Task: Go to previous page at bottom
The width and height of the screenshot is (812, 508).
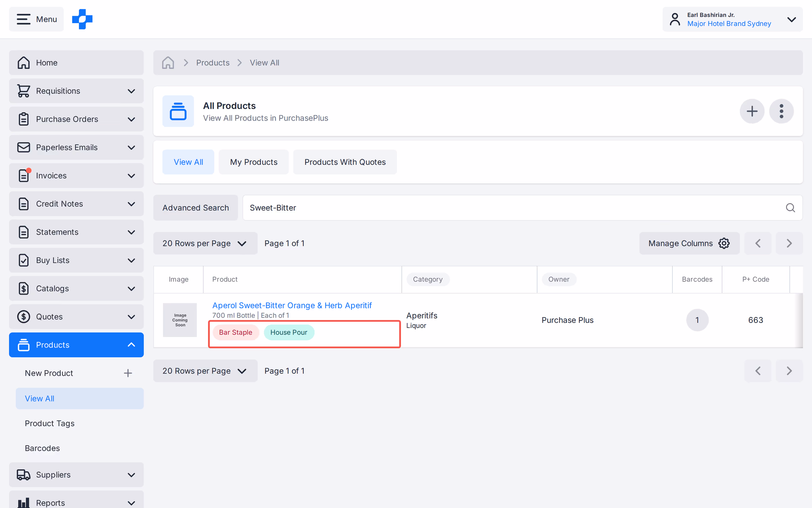Action: coord(758,371)
